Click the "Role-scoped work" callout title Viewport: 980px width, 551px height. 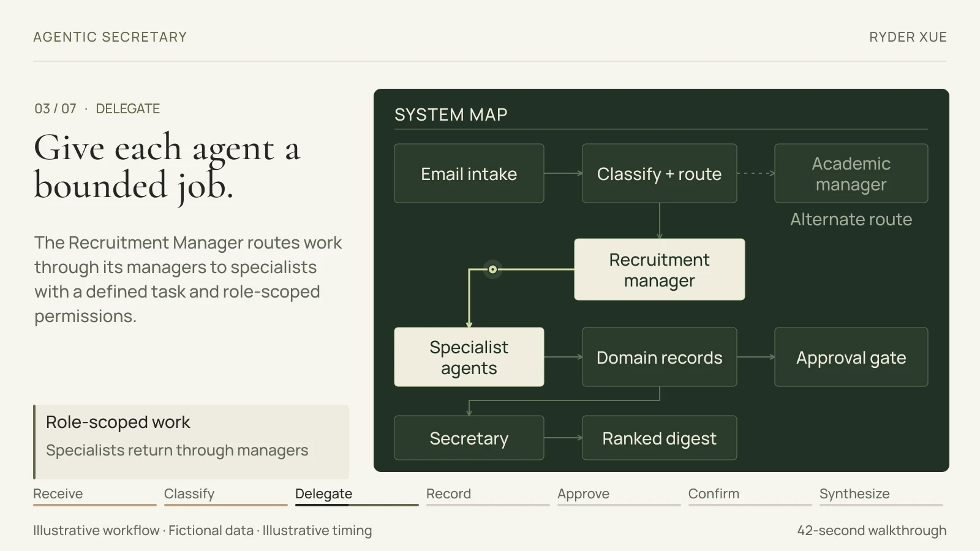(x=118, y=422)
